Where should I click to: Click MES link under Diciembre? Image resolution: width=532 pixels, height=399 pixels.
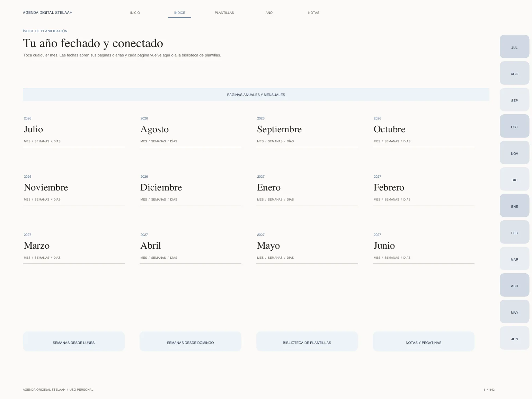point(144,199)
